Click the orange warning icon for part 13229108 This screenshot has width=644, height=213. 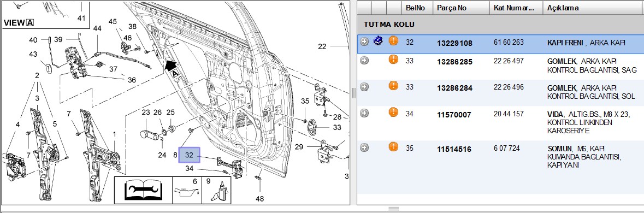393,40
